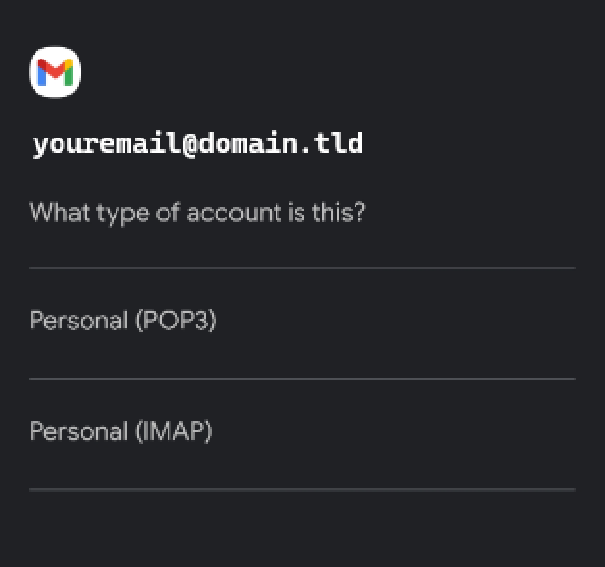
Task: Tap the "(IMAP)" label text
Action: pyautogui.click(x=173, y=432)
